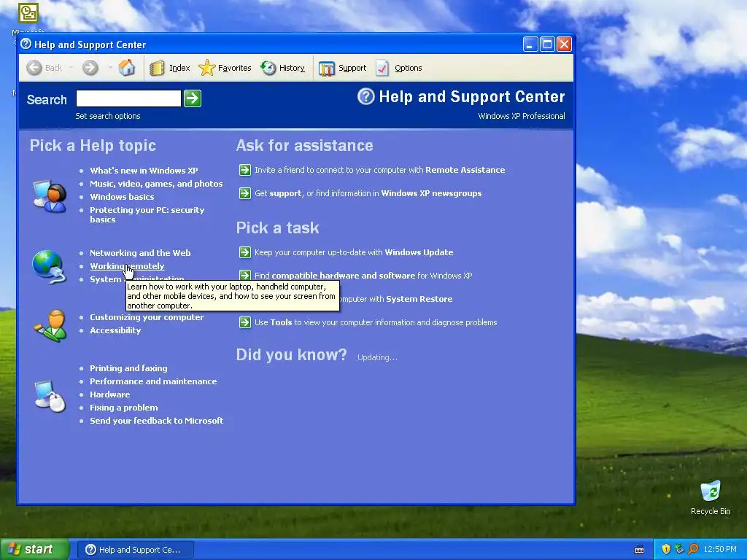Click green arrow beside compatible hardware and software
This screenshot has width=747, height=560.
245,275
